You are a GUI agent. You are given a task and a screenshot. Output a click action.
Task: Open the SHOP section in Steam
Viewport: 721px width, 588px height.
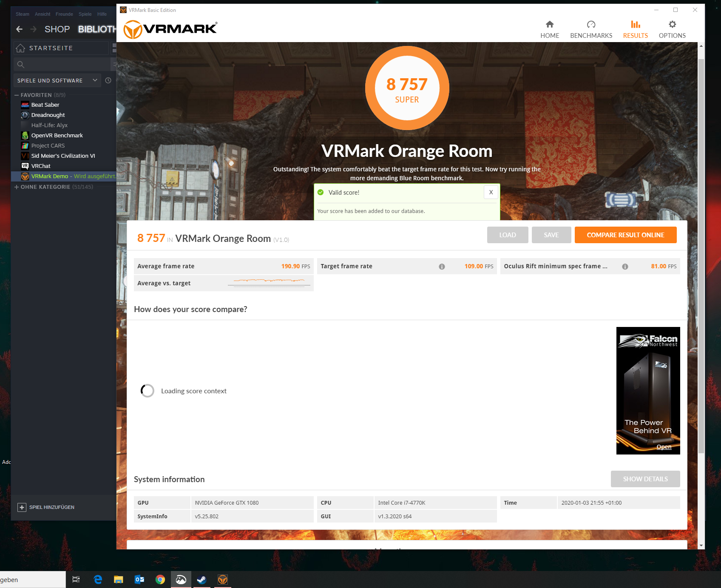pyautogui.click(x=57, y=29)
